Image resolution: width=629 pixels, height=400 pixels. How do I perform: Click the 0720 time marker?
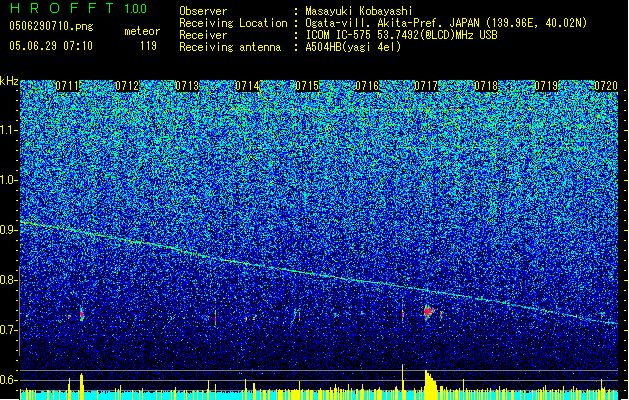tap(606, 86)
